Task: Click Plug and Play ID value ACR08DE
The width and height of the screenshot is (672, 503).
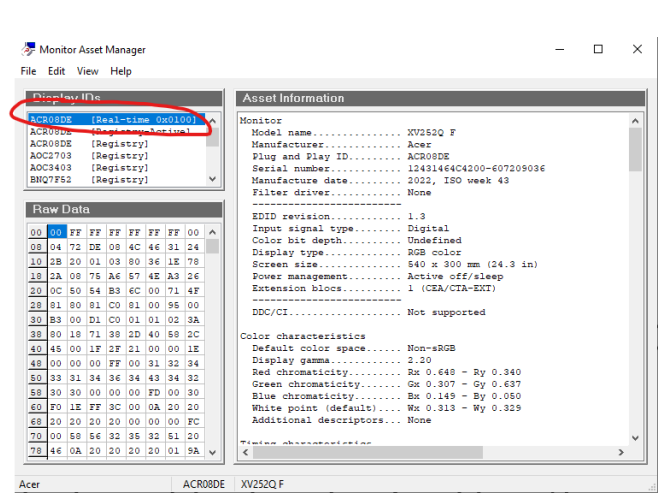Action: (x=428, y=157)
